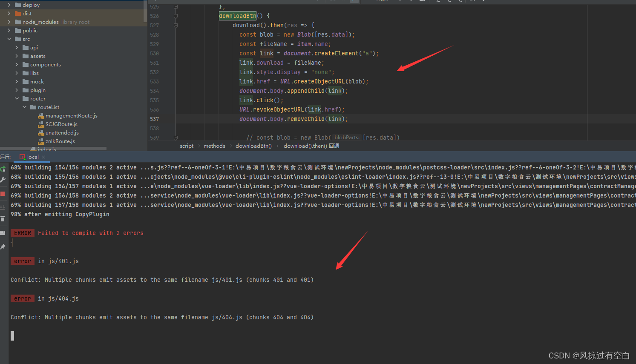
Task: Click 'URL.createObjectURL(blob)' on line 533
Action: (323, 82)
